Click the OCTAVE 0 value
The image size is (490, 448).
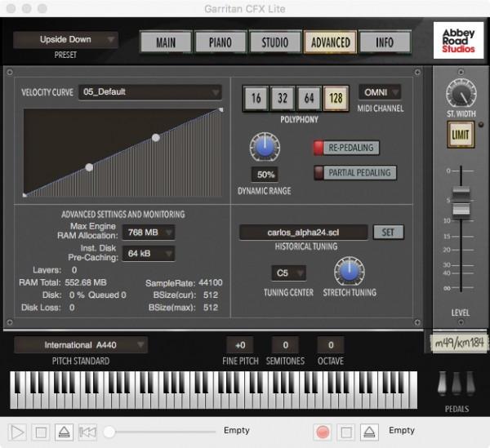coord(331,345)
